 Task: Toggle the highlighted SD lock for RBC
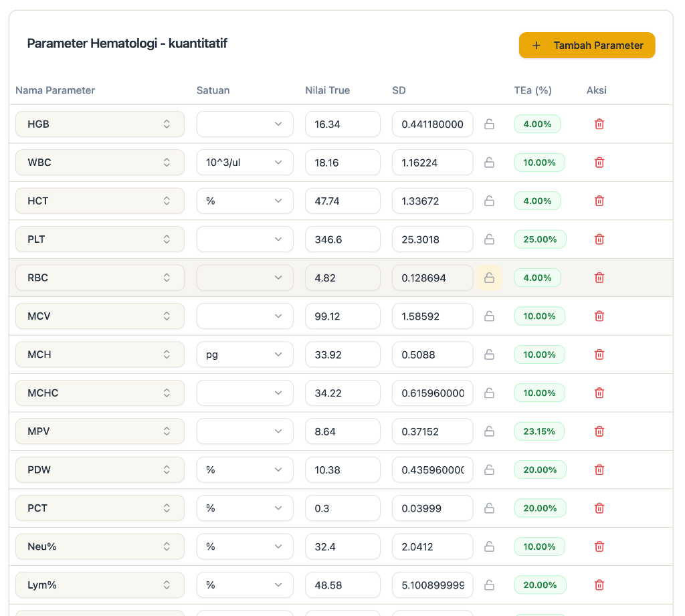pos(489,278)
